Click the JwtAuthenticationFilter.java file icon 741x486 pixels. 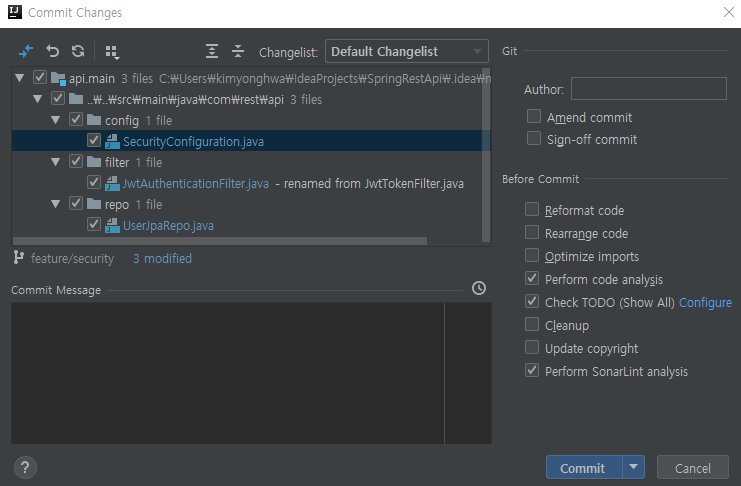pyautogui.click(x=112, y=183)
